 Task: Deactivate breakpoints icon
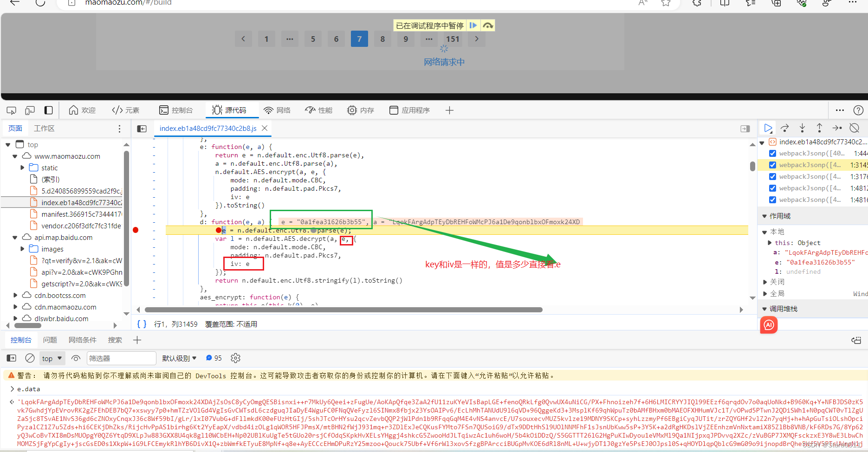tap(854, 128)
